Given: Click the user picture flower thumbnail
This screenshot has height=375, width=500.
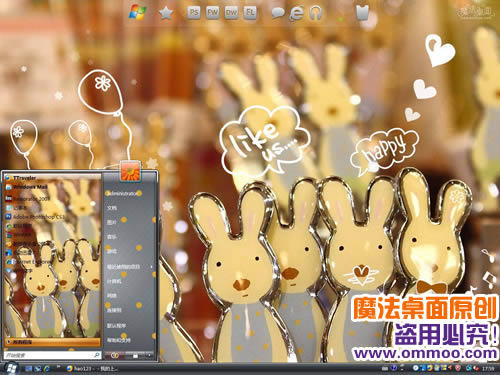Looking at the screenshot, I should tap(130, 171).
